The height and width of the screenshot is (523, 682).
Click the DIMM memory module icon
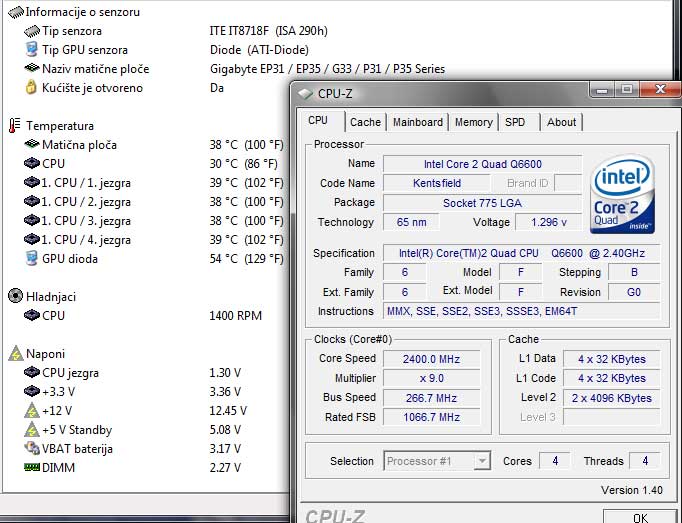coord(32,467)
